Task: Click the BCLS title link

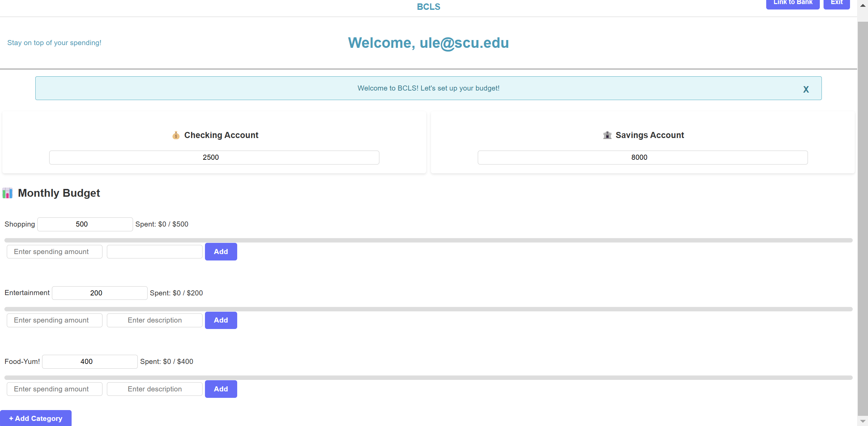Action: point(428,7)
